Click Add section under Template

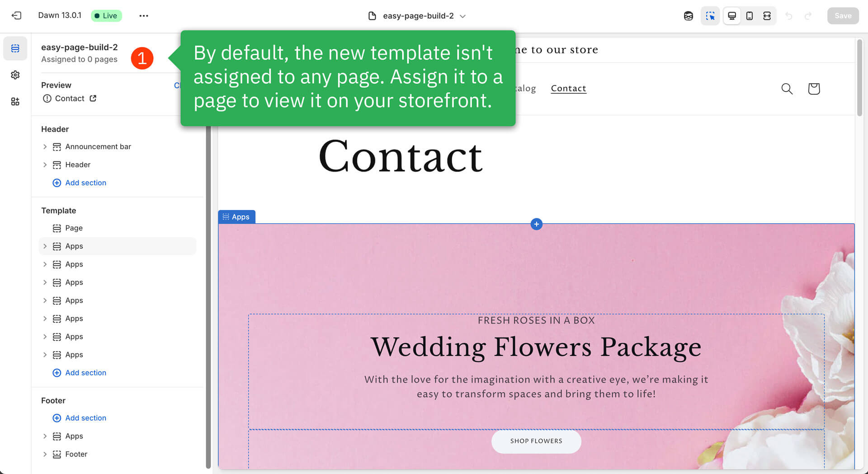pyautogui.click(x=85, y=373)
